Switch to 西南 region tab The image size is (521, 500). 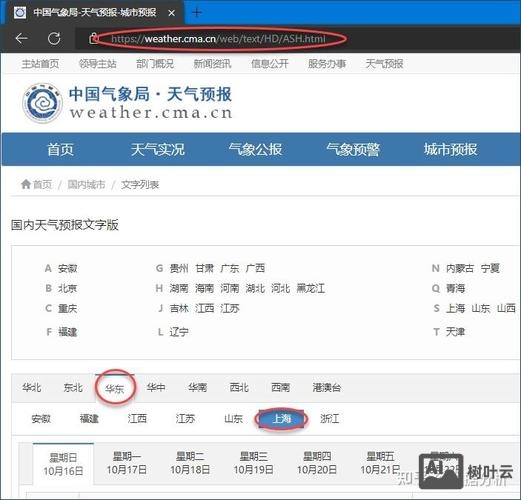(280, 388)
